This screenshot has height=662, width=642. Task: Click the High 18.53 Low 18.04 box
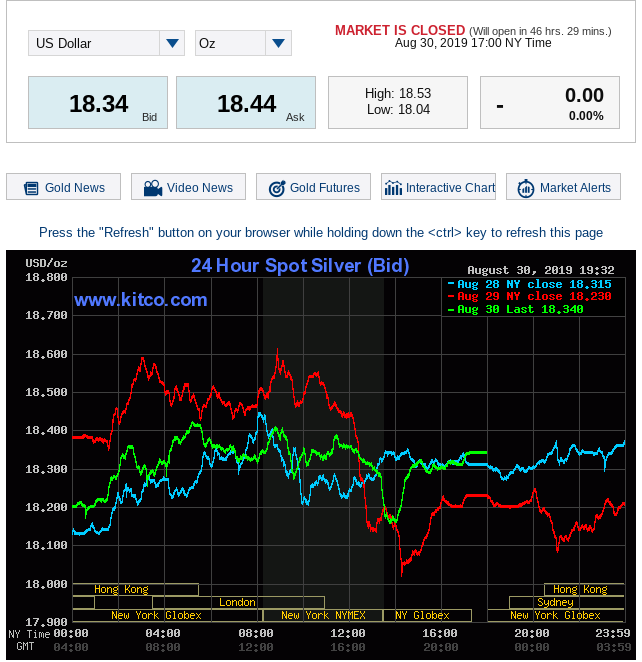pyautogui.click(x=398, y=103)
